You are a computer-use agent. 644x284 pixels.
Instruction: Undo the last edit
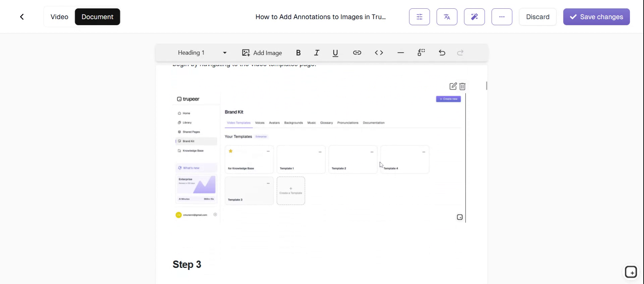click(442, 53)
